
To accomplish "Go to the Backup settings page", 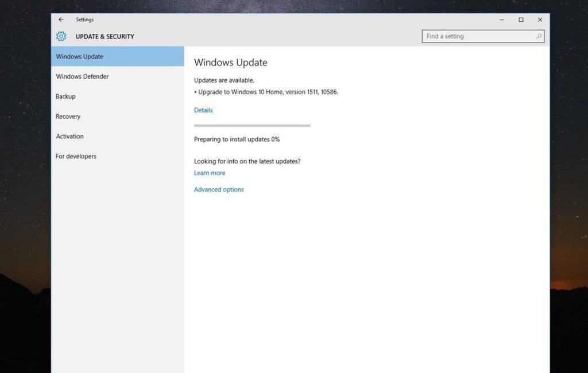I will (65, 96).
